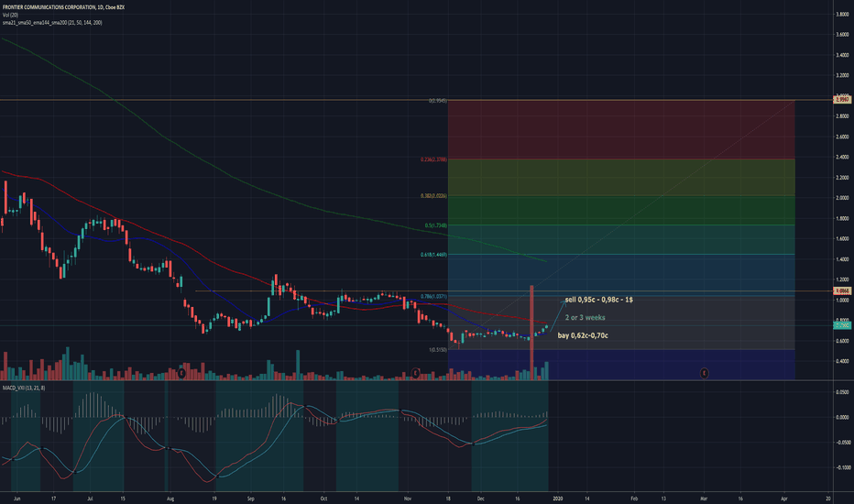Click the Apr label on time axis
Viewport: 854px width, 504px height.
click(x=784, y=499)
